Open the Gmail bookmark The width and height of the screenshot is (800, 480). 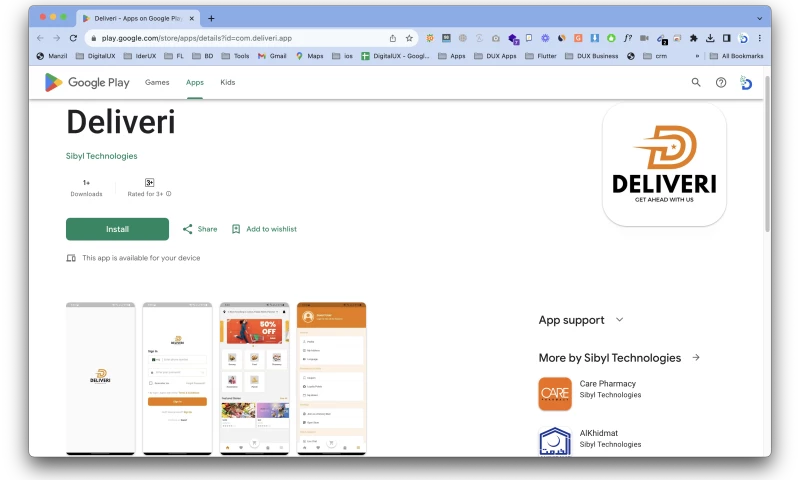[272, 56]
